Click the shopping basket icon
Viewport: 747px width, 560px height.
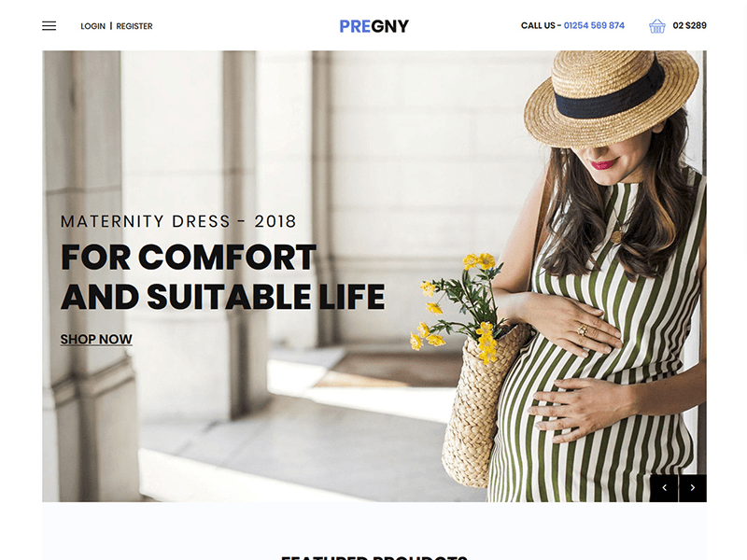click(657, 26)
